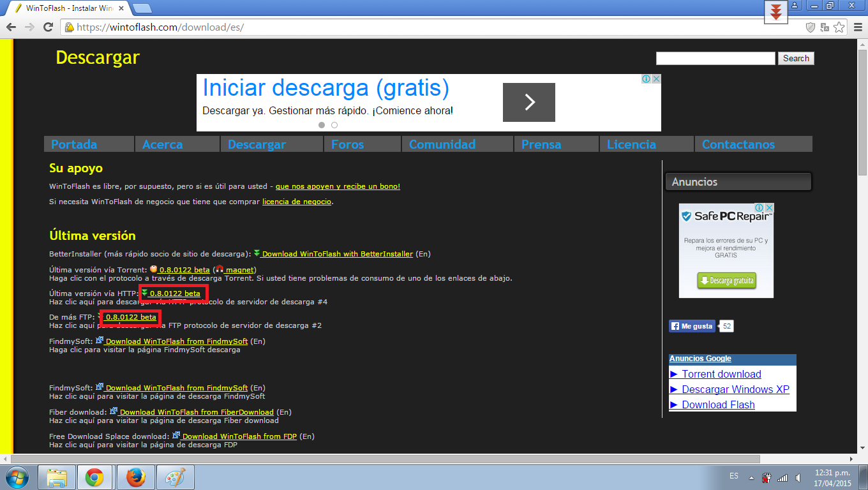Screen dimensions: 868x490
Task: Click Download WinToFlash from FDP link
Action: tap(239, 436)
